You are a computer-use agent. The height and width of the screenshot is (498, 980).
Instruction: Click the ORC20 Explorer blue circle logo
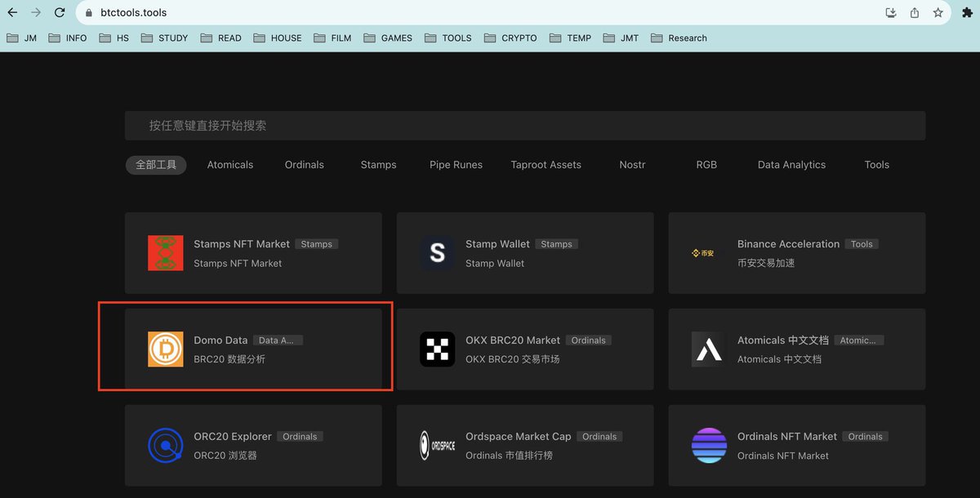pos(166,446)
